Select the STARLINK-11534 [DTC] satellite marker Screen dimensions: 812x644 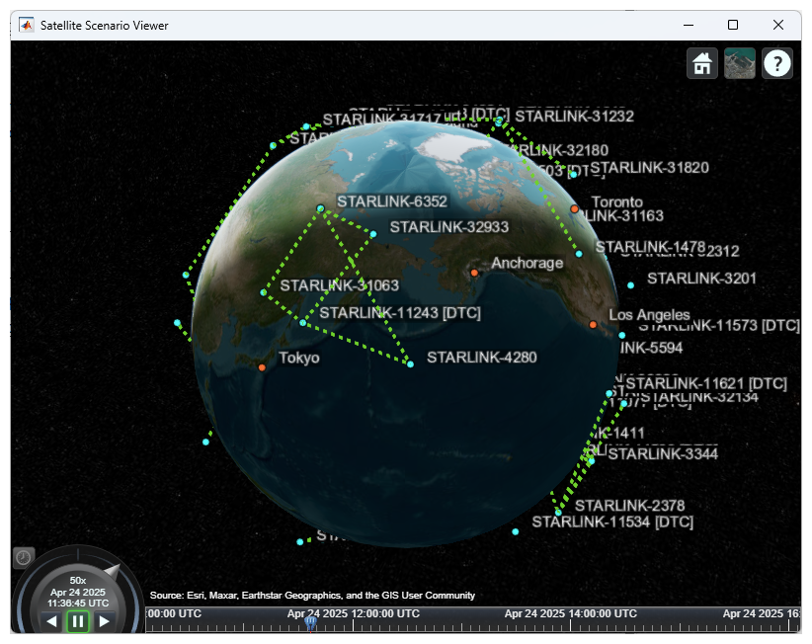(516, 531)
